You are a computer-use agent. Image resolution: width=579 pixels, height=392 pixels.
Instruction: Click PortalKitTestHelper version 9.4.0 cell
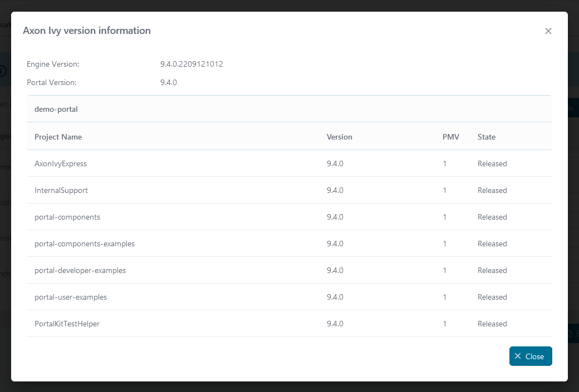coord(335,324)
